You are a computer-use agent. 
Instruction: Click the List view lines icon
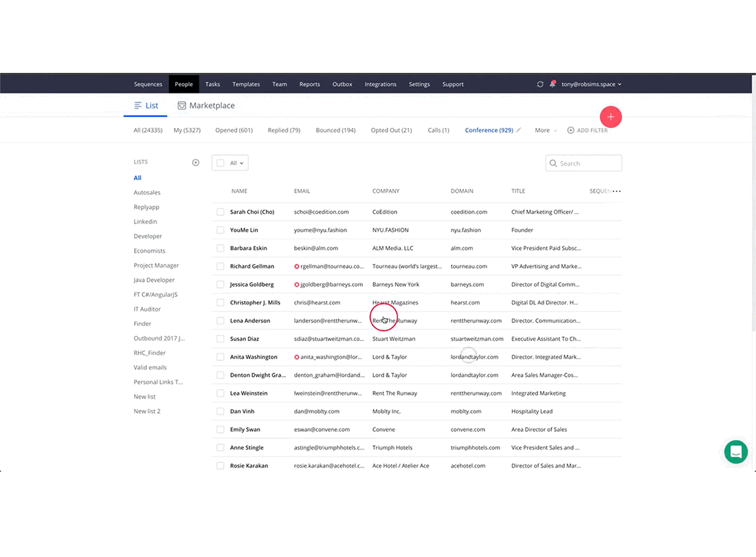[138, 106]
